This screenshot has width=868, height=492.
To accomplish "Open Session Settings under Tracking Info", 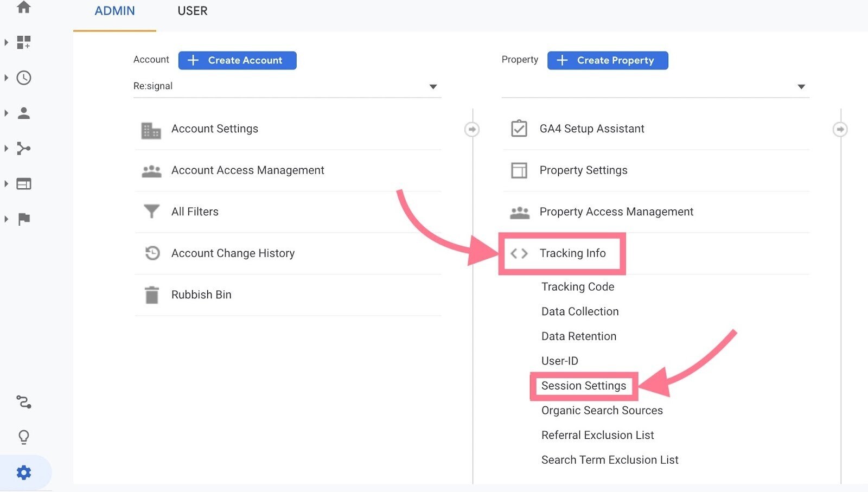I will 583,386.
